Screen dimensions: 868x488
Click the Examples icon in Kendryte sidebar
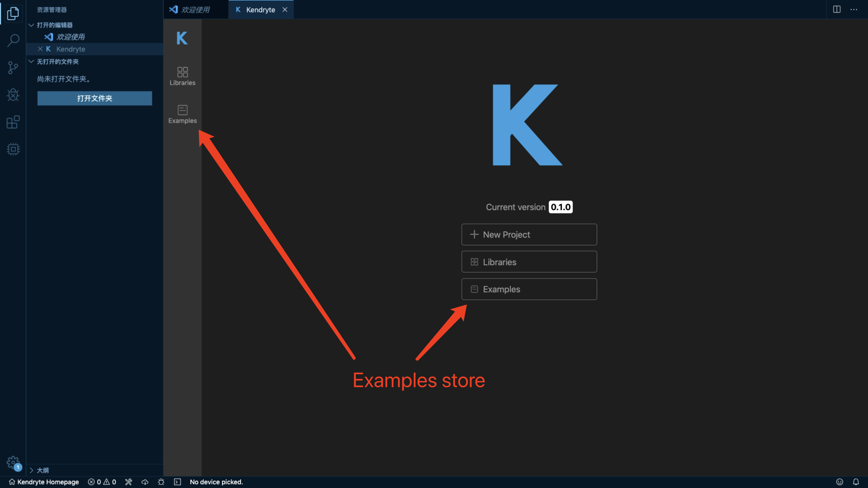tap(182, 114)
